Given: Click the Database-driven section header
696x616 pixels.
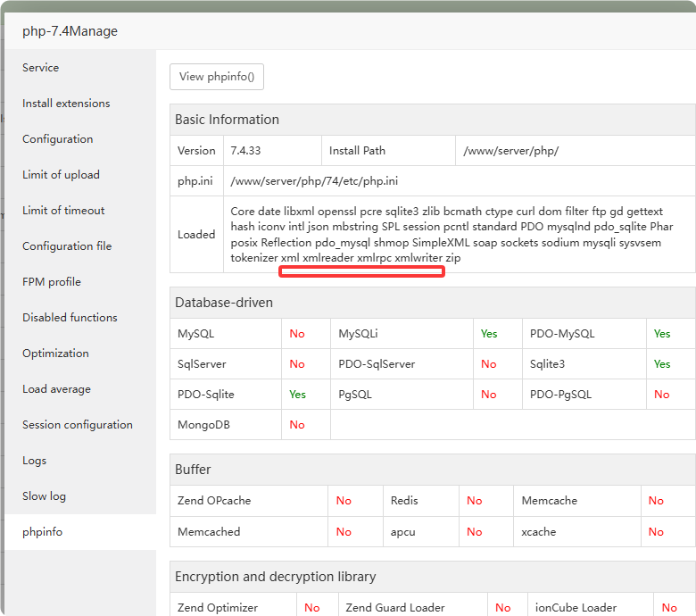Looking at the screenshot, I should coord(224,303).
